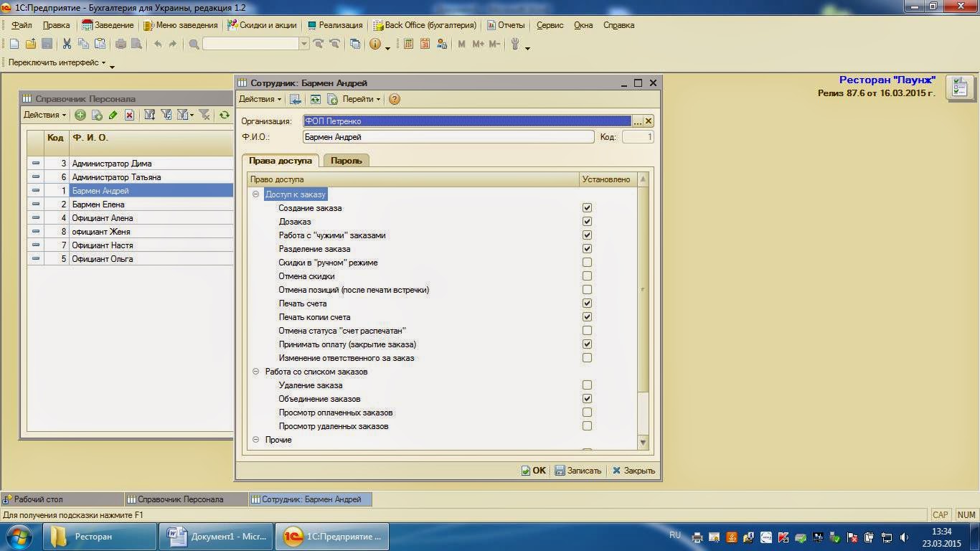Open the Переключить интерфейс dropdown
This screenshot has width=980, height=551.
pos(57,63)
